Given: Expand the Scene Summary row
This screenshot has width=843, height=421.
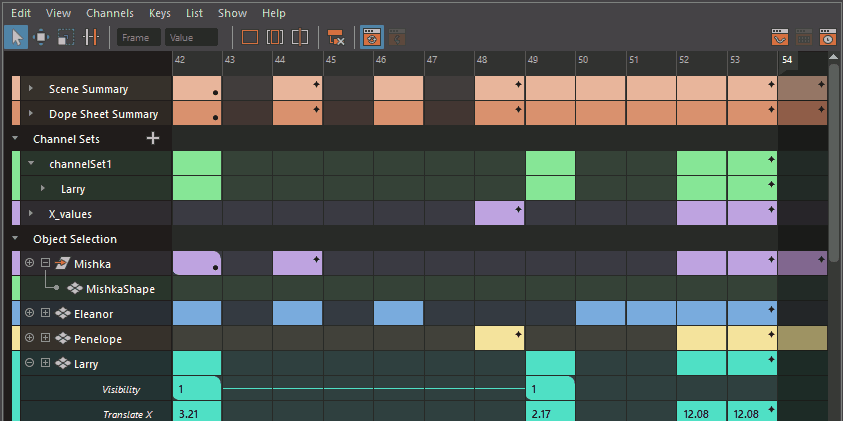Looking at the screenshot, I should tap(31, 89).
